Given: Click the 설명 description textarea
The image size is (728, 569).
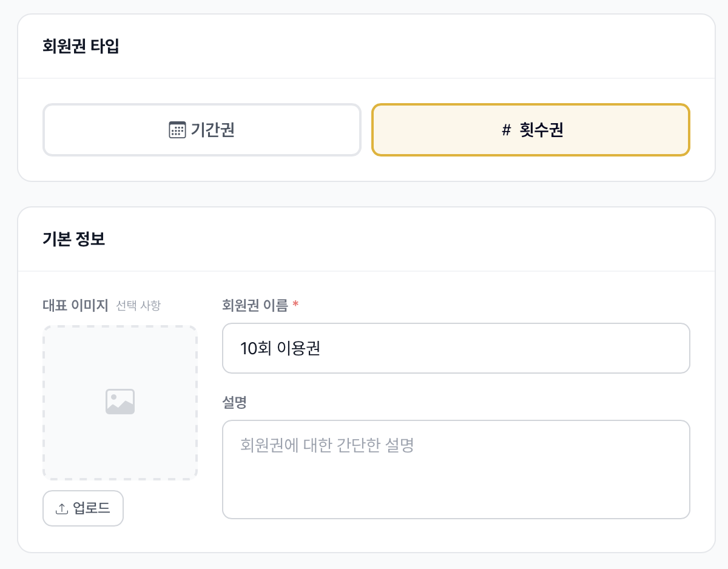Looking at the screenshot, I should pyautogui.click(x=456, y=469).
